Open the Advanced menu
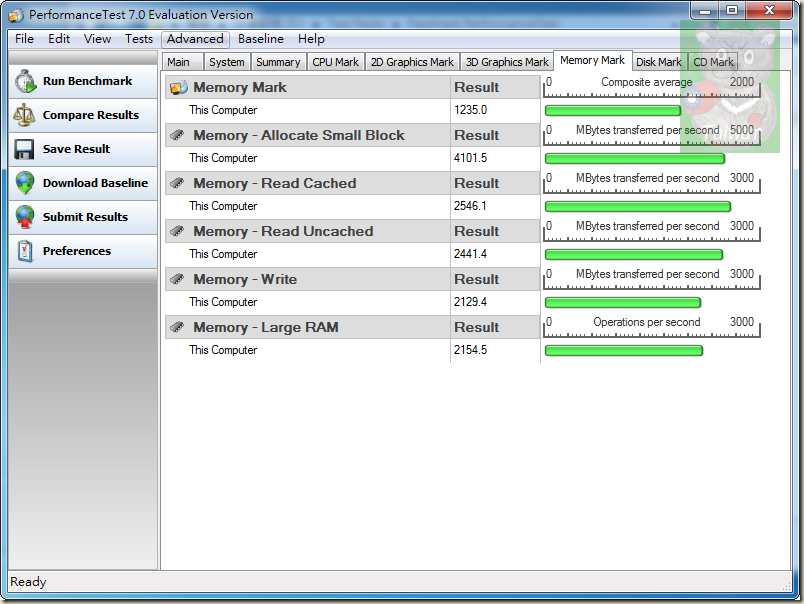804x604 pixels. [195, 39]
